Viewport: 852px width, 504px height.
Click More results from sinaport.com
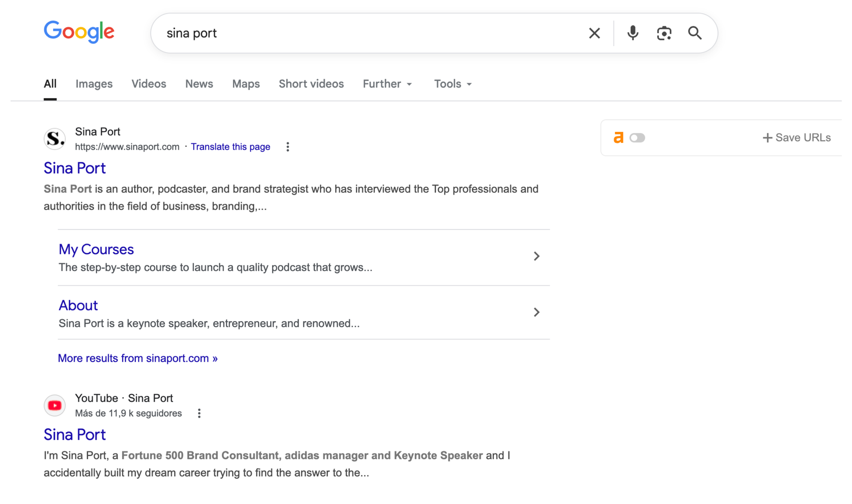[x=138, y=358]
